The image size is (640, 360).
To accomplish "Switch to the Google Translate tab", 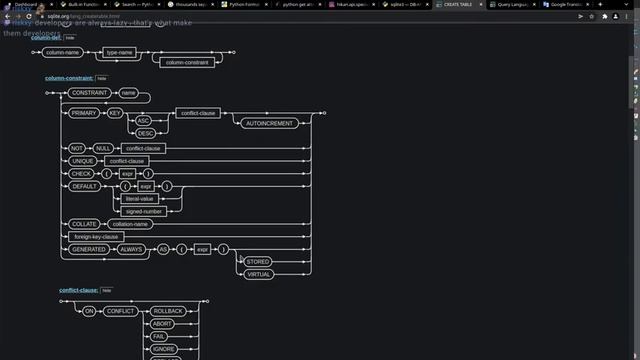I will pyautogui.click(x=566, y=4).
